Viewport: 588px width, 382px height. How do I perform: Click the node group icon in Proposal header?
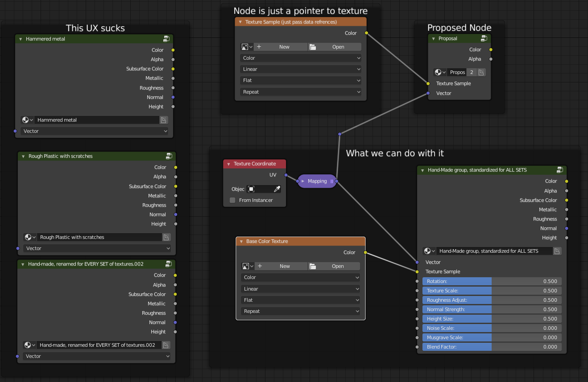click(484, 38)
